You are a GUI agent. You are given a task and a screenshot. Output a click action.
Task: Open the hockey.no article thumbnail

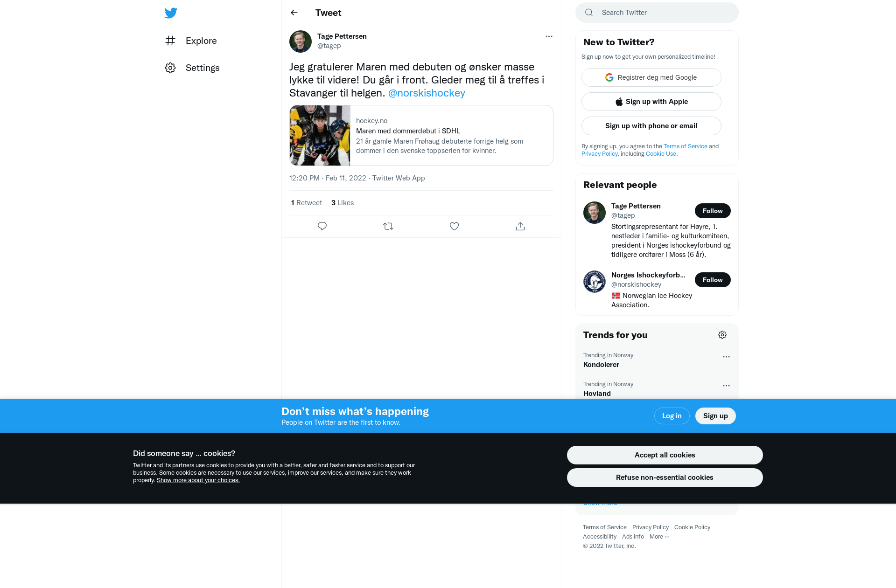click(320, 135)
